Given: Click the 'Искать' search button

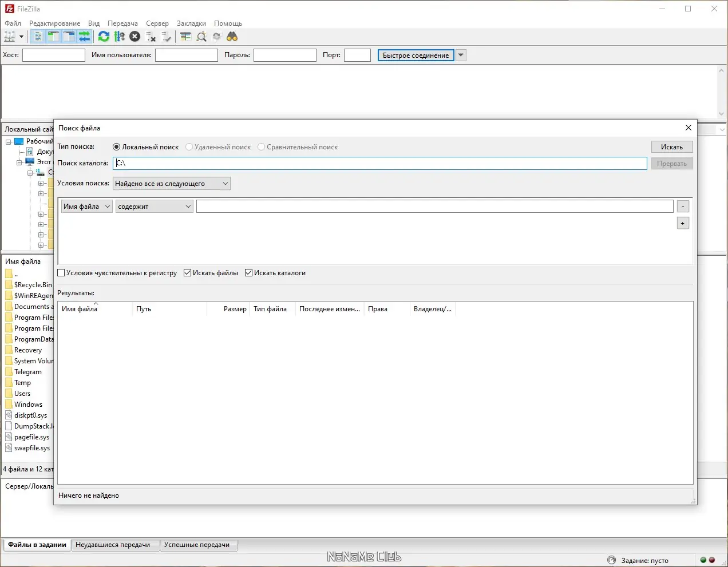Looking at the screenshot, I should 672,147.
